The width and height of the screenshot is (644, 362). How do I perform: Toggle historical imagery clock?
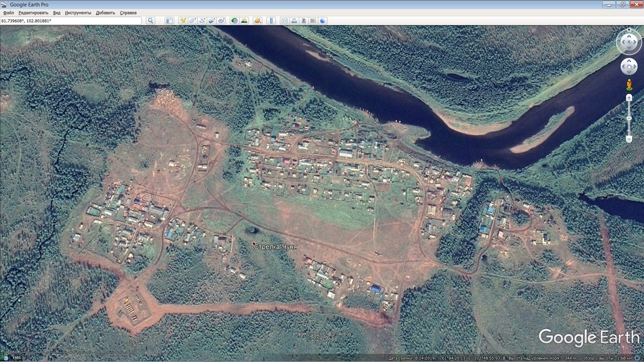tap(235, 20)
